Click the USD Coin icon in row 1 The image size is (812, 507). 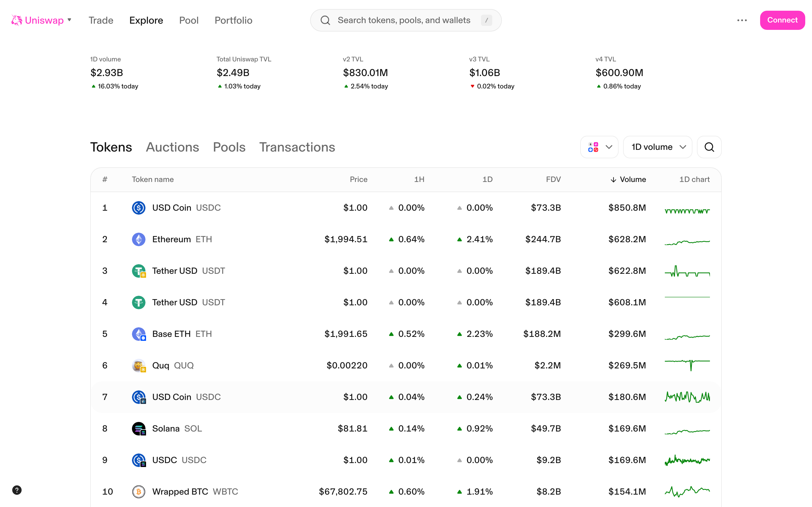pyautogui.click(x=139, y=208)
